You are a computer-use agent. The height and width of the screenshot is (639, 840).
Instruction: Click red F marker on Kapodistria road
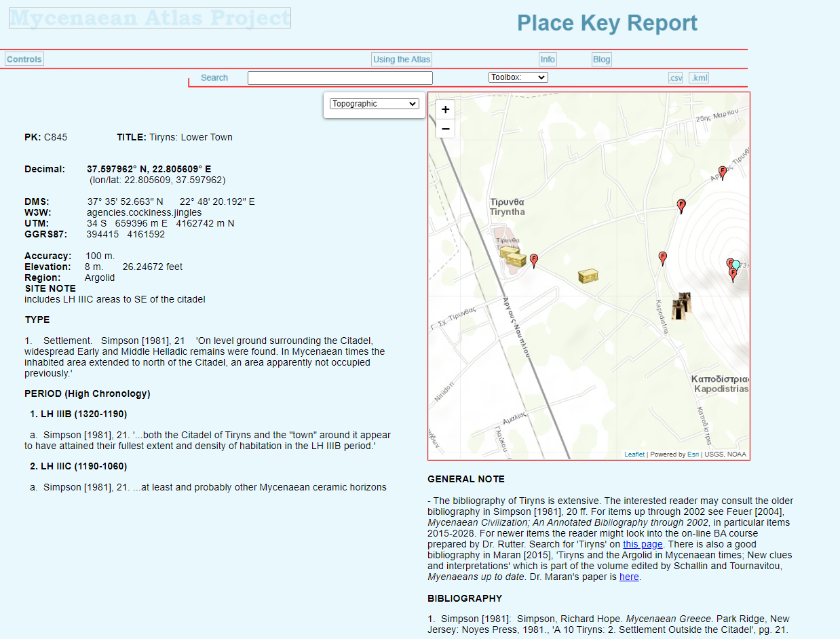click(663, 258)
